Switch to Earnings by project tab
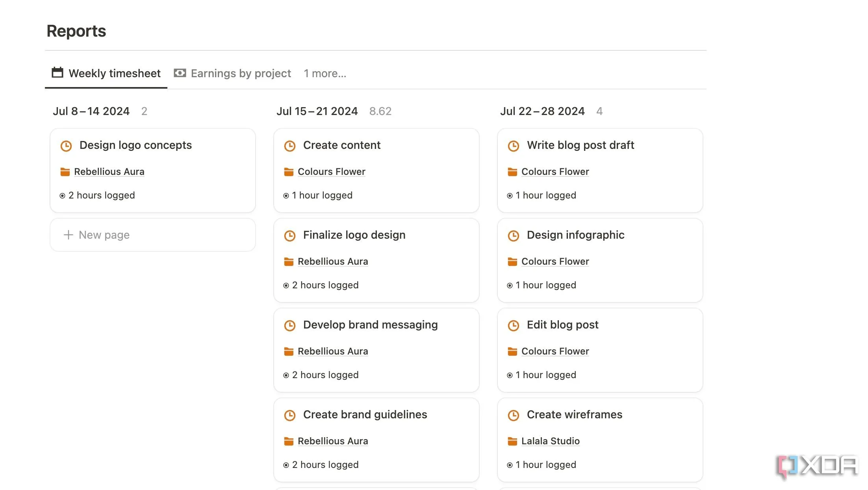868x490 pixels. 232,73
